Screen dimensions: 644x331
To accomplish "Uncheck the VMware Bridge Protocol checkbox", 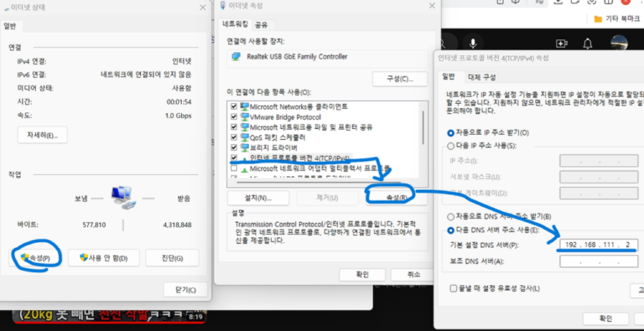I will 234,117.
